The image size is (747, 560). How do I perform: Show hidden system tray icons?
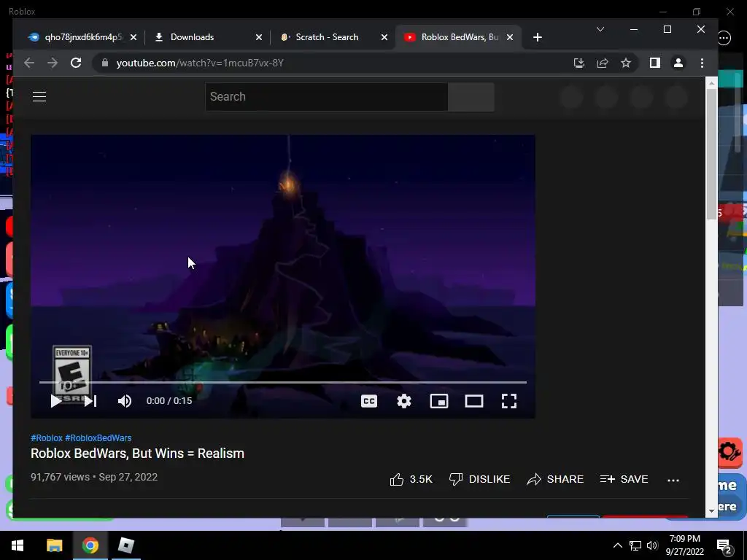click(x=617, y=545)
